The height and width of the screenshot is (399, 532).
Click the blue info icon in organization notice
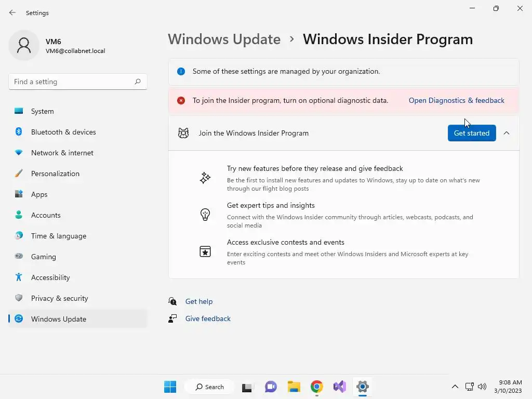tap(181, 71)
